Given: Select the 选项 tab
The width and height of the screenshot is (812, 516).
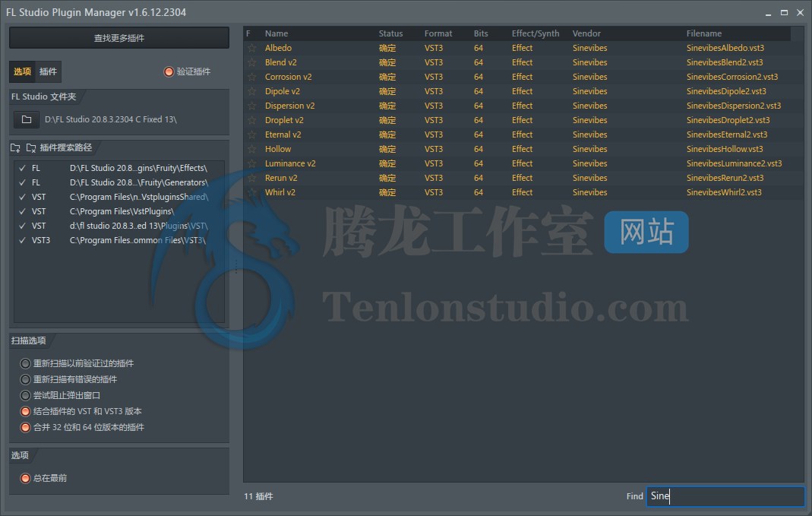Looking at the screenshot, I should pos(23,71).
